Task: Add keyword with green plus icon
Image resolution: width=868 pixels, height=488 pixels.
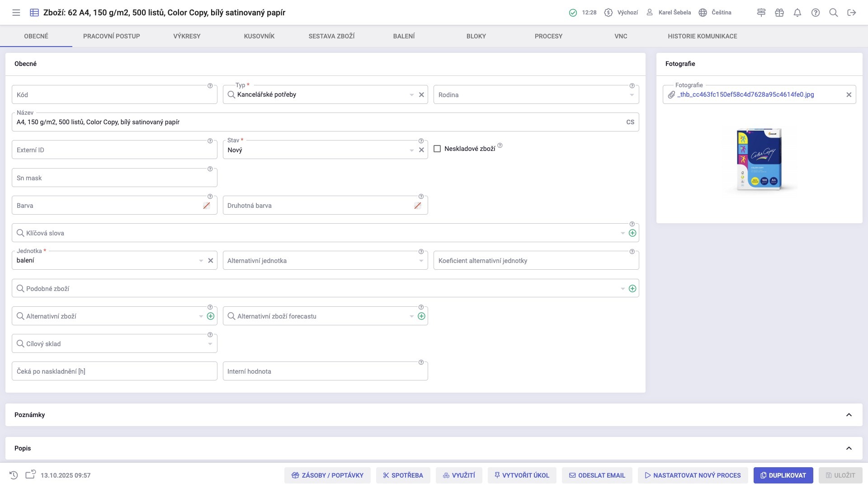Action: [x=632, y=233]
